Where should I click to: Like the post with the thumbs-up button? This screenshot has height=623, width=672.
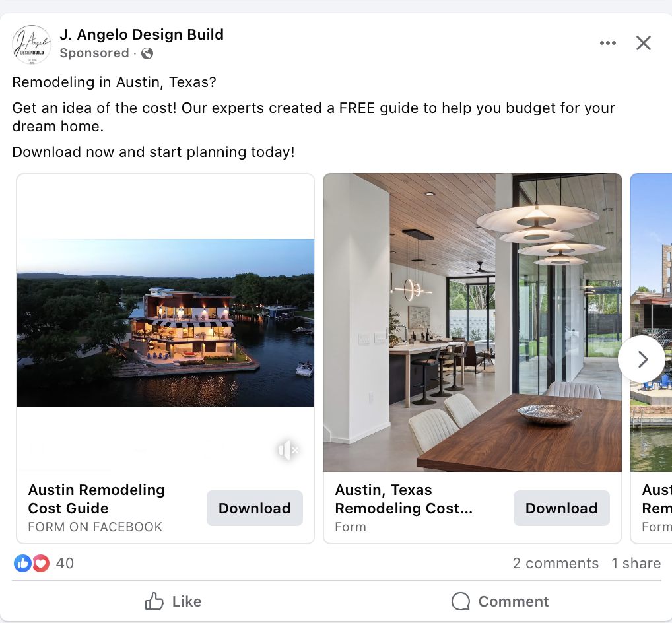[173, 601]
